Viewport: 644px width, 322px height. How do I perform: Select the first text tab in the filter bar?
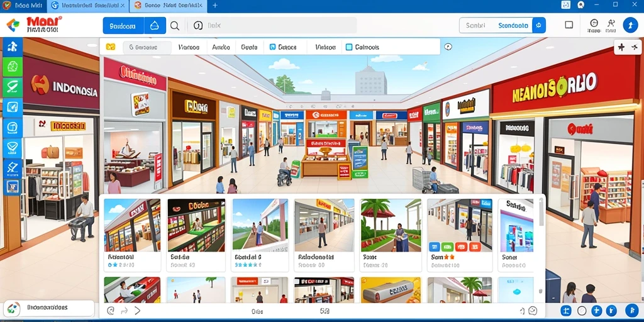pos(189,47)
